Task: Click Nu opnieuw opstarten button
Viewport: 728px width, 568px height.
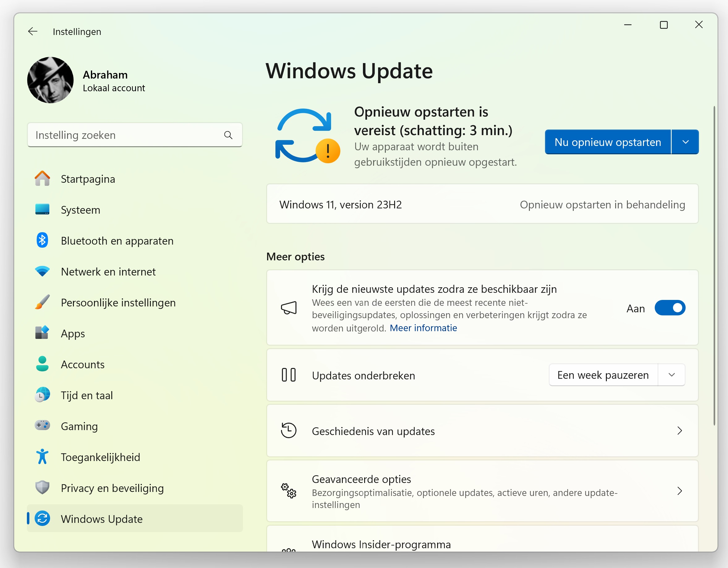Action: [608, 142]
